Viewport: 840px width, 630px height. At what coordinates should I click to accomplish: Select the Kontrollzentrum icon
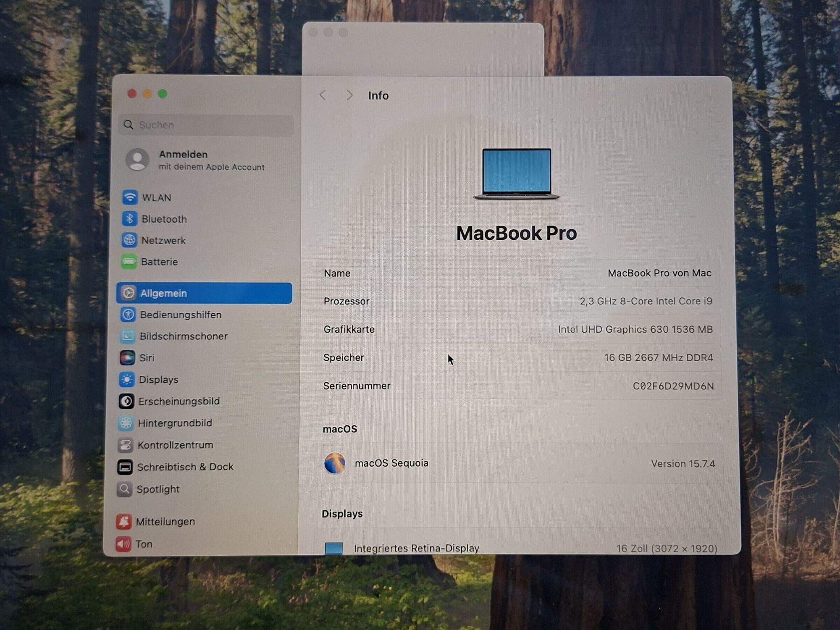coord(125,445)
